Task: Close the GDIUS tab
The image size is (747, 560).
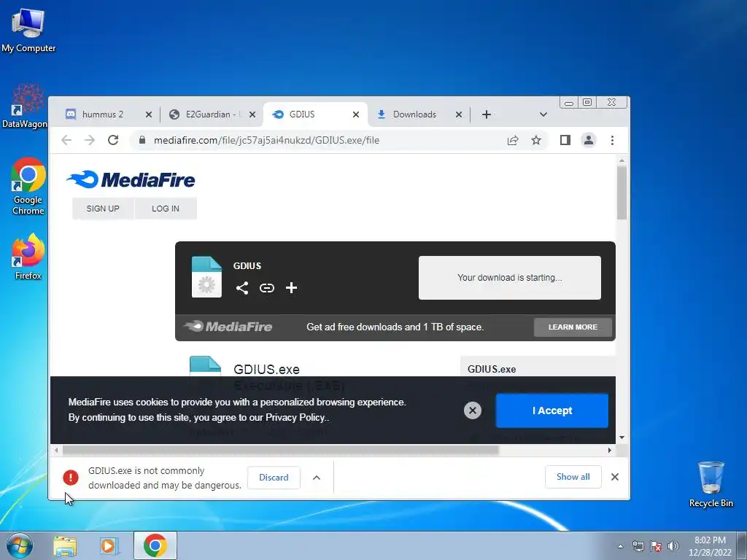Action: pos(356,114)
